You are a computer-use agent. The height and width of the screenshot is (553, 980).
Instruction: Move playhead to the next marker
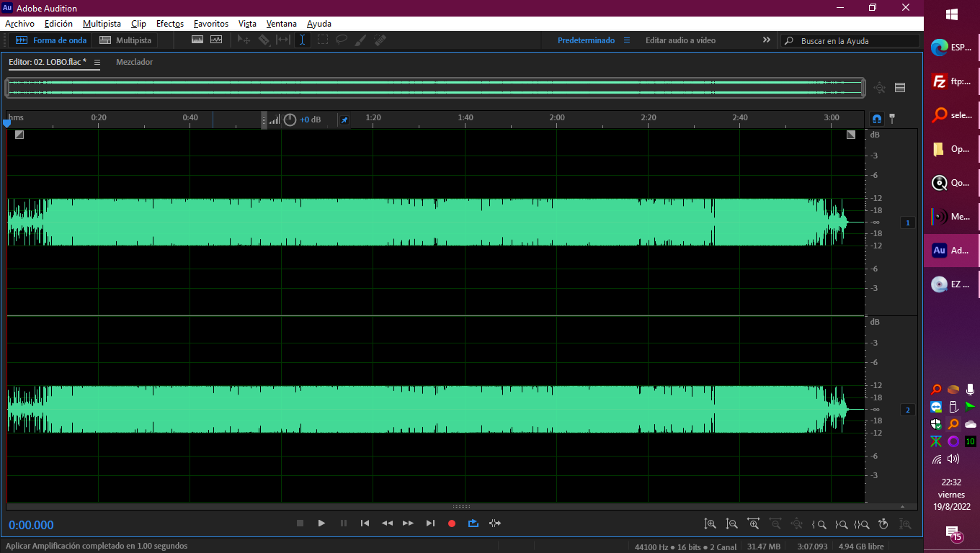(430, 523)
